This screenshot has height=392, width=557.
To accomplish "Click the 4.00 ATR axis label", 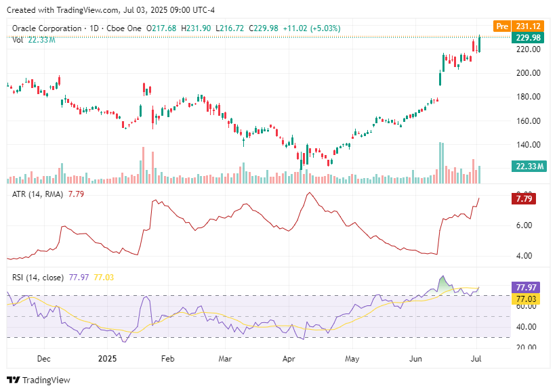I will coord(524,256).
